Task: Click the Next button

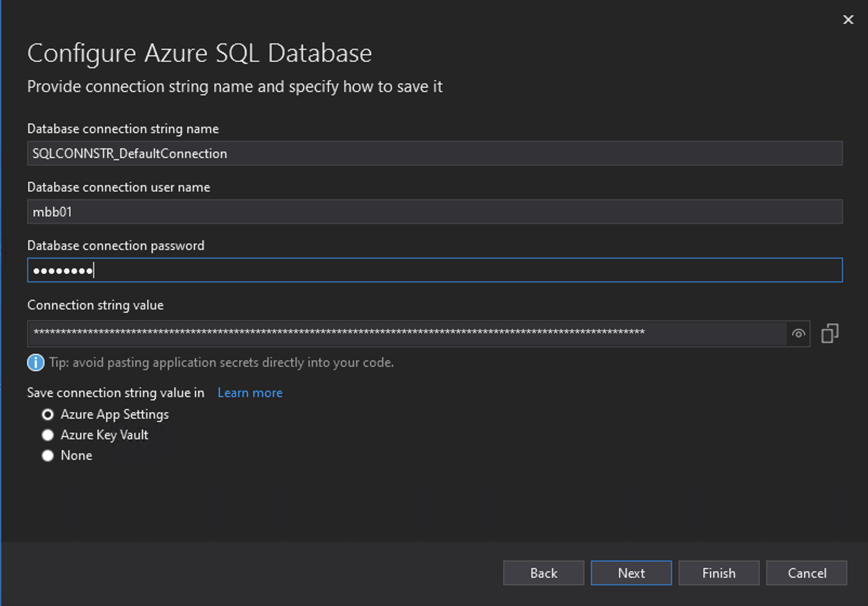Action: 630,572
